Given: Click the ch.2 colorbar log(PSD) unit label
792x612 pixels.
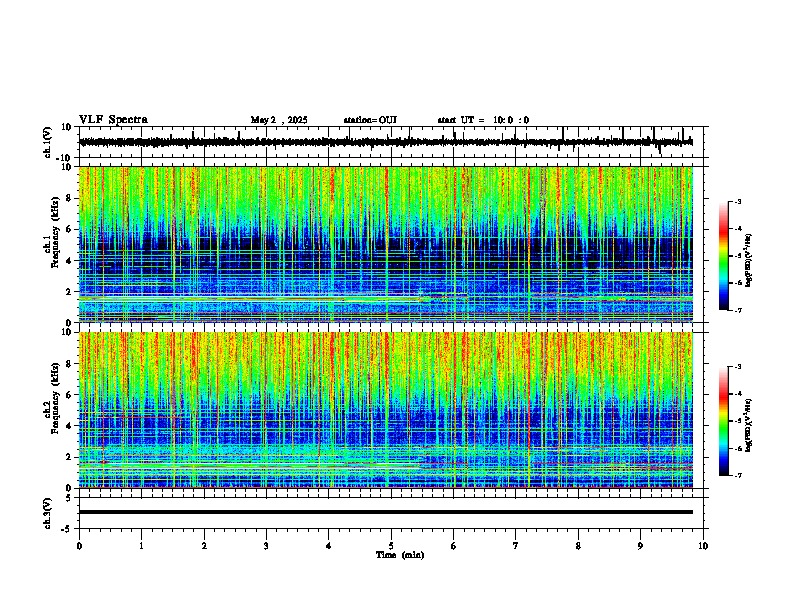Looking at the screenshot, I should 749,424.
